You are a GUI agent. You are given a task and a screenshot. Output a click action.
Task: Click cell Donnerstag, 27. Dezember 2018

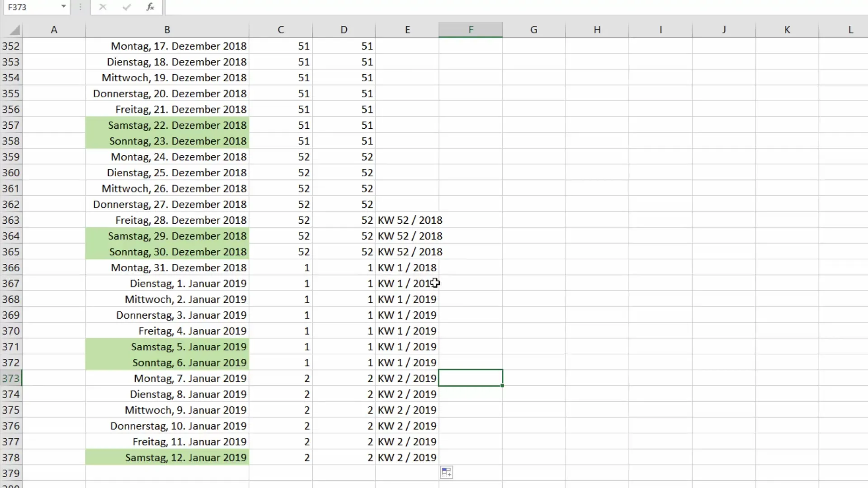[x=167, y=204]
